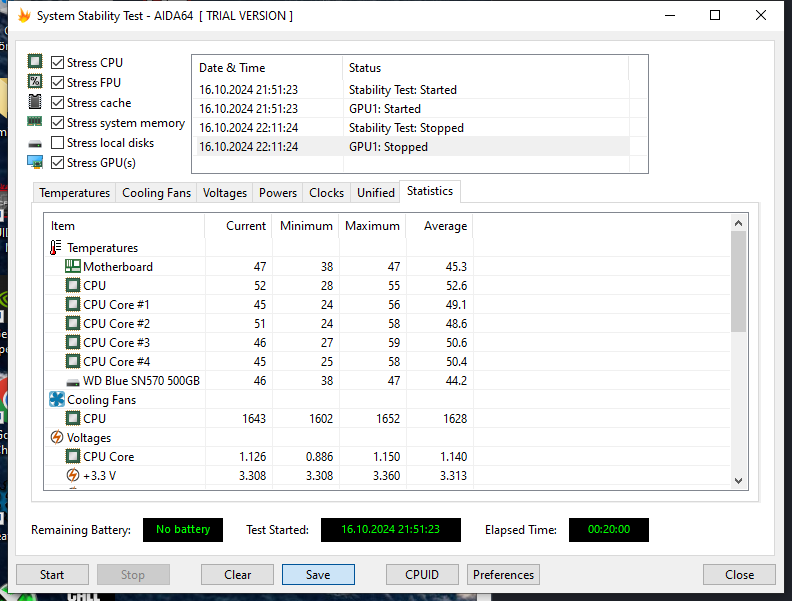The image size is (792, 601).
Task: Click the statistics vertical scrollbar thumb
Action: [x=738, y=282]
